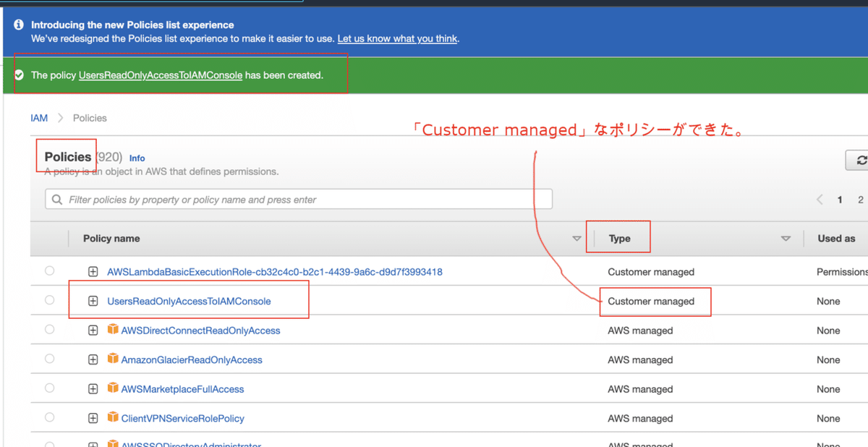Go to page 2 of policies
Screen dimensions: 868x447
(x=861, y=200)
